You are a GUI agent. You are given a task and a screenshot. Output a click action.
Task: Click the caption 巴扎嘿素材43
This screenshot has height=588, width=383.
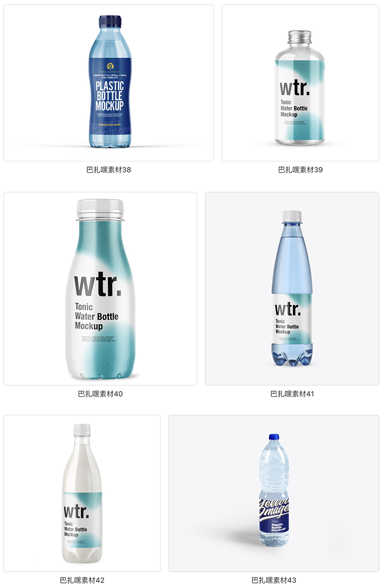(x=274, y=580)
